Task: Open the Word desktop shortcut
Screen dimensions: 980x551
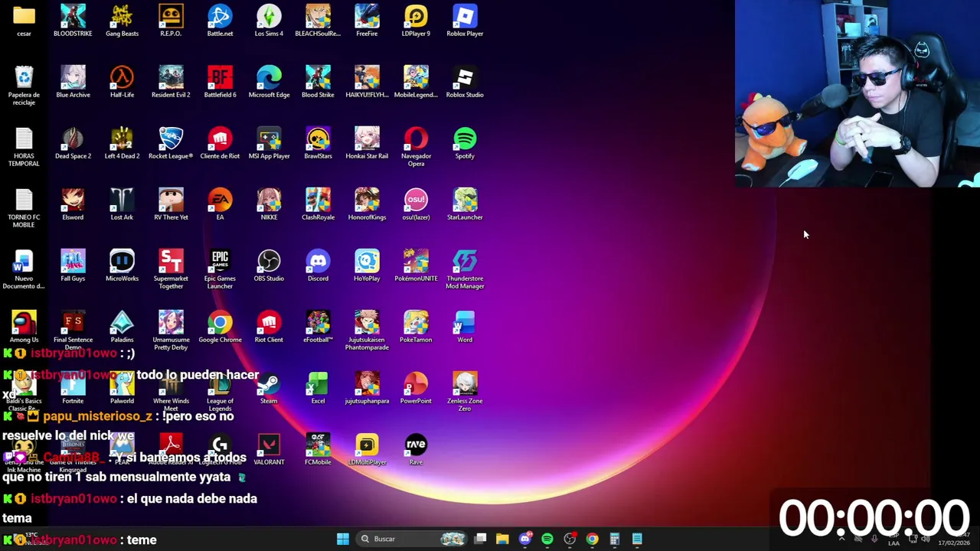Action: pos(465,327)
